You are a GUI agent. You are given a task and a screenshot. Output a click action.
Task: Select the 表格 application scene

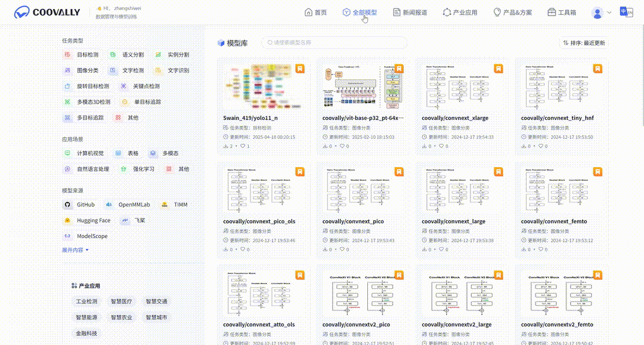click(x=127, y=153)
